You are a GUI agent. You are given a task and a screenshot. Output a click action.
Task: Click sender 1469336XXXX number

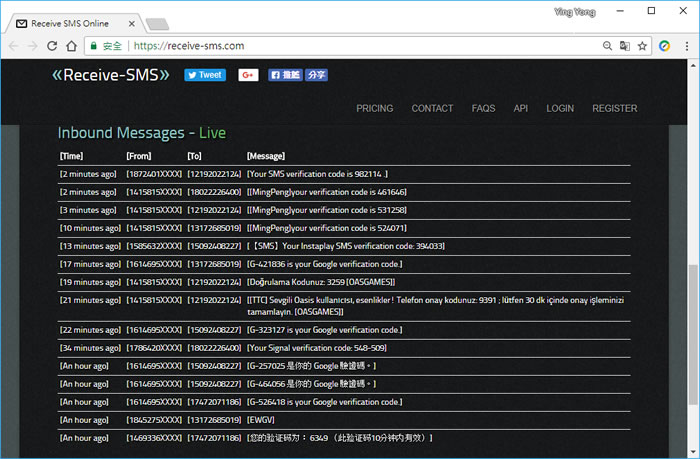pyautogui.click(x=154, y=438)
